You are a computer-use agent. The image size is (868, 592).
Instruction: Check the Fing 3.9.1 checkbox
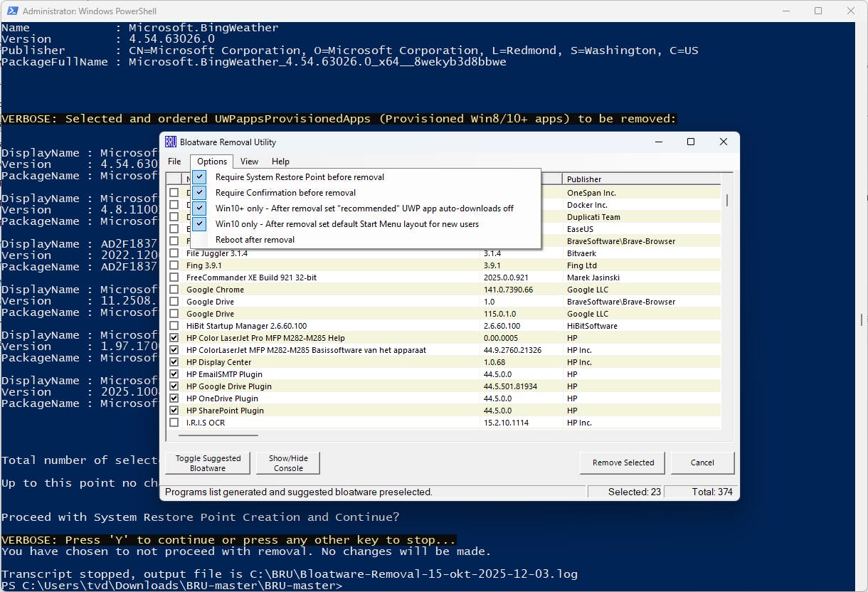[174, 265]
